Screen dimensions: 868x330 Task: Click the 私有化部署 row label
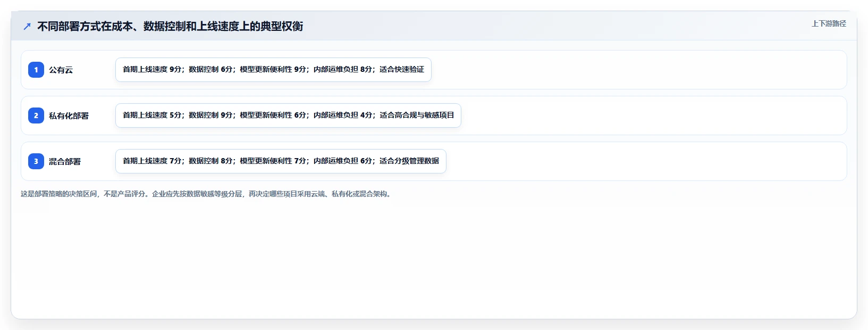coord(69,115)
